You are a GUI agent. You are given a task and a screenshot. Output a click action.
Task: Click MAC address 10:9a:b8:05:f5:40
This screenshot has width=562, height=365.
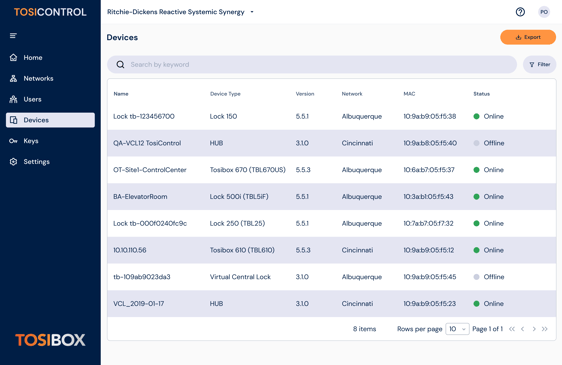[430, 143]
